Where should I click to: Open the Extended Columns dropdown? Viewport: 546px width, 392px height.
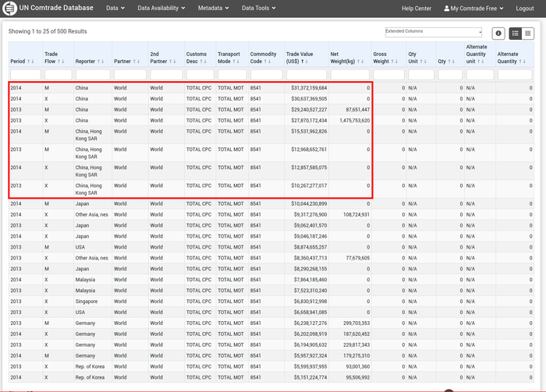point(434,32)
